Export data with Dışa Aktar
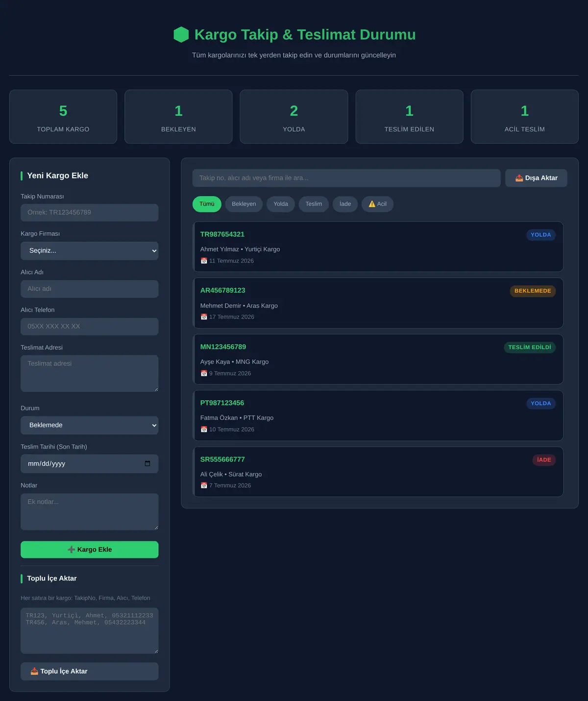Screen dimensions: 588x701 point(536,178)
